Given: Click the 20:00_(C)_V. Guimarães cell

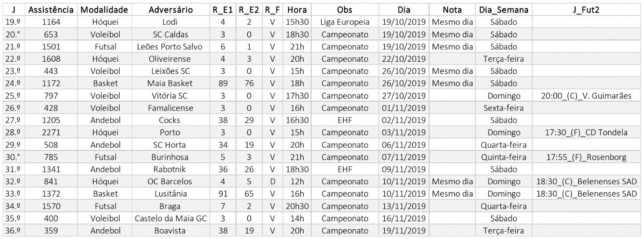Looking at the screenshot, I should tap(586, 95).
